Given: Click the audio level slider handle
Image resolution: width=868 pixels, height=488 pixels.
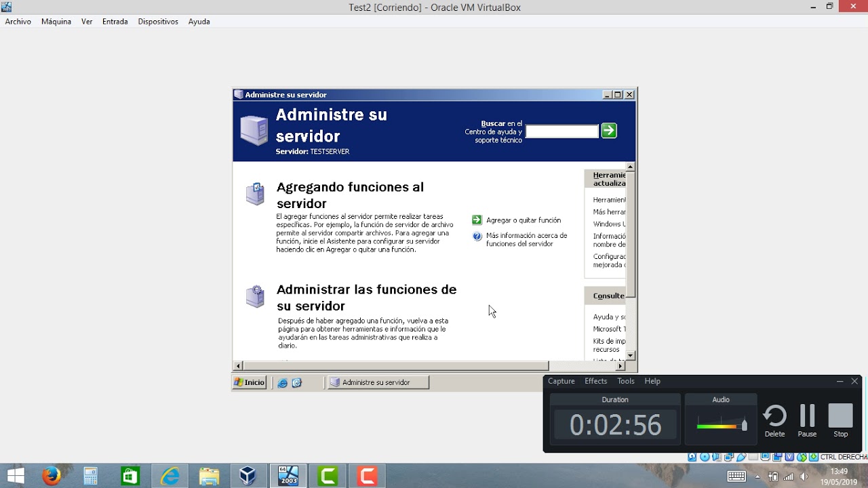Looking at the screenshot, I should (x=744, y=425).
